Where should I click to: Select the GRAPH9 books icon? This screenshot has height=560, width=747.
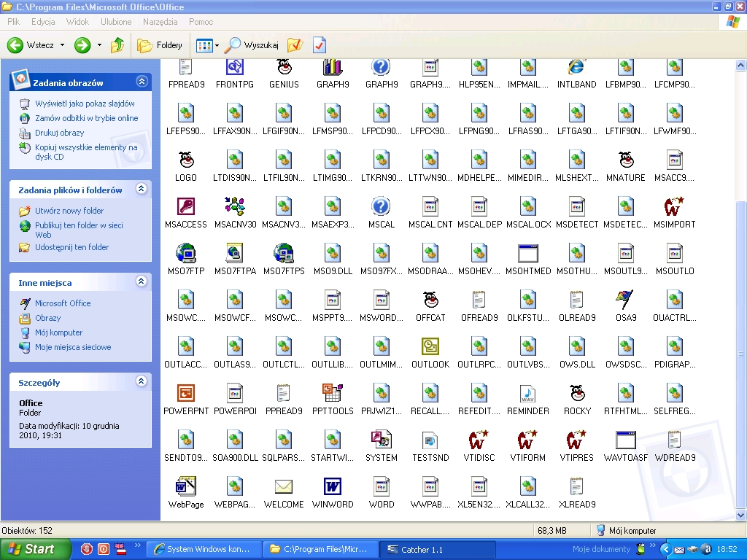333,66
